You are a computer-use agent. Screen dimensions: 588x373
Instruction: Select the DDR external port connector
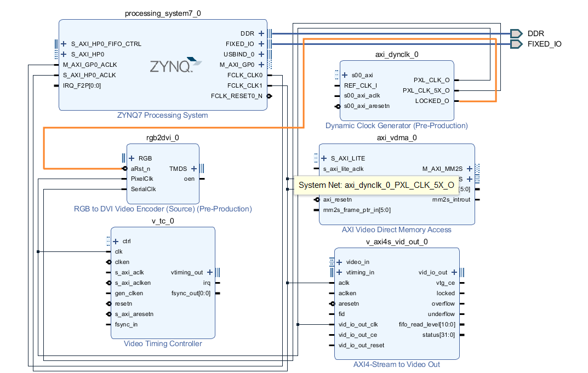(516, 33)
